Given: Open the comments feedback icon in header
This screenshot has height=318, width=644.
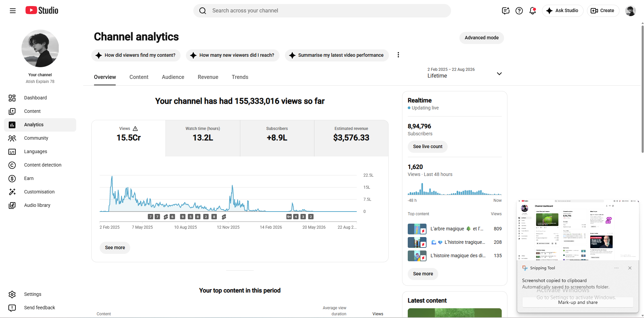Looking at the screenshot, I should tap(506, 11).
